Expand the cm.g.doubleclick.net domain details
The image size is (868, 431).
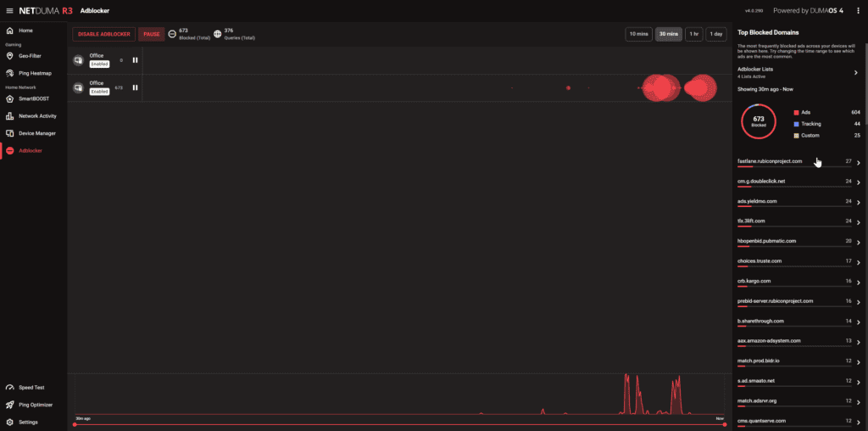pos(858,182)
